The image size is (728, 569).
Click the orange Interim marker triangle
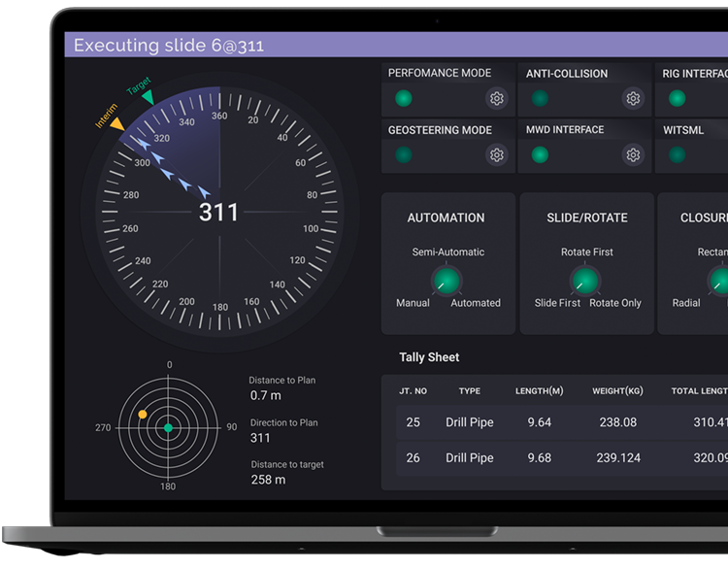point(117,123)
